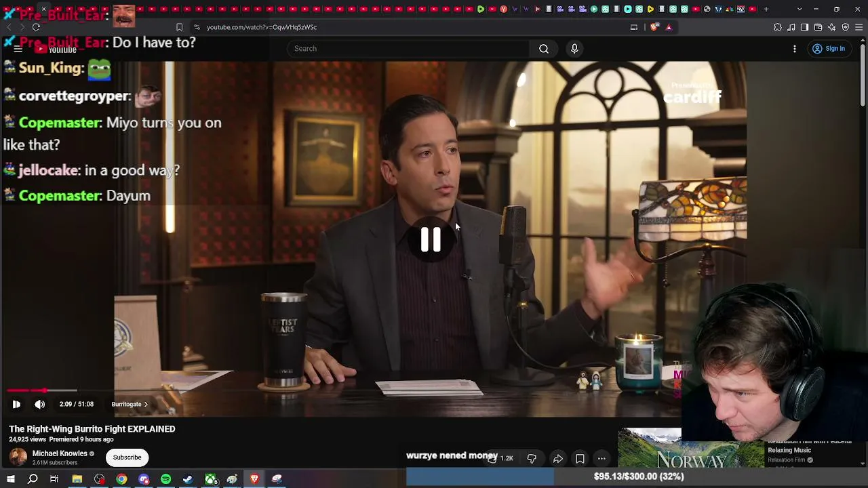The height and width of the screenshot is (488, 868).
Task: Subscribe to Michael Knowles channel
Action: [127, 457]
